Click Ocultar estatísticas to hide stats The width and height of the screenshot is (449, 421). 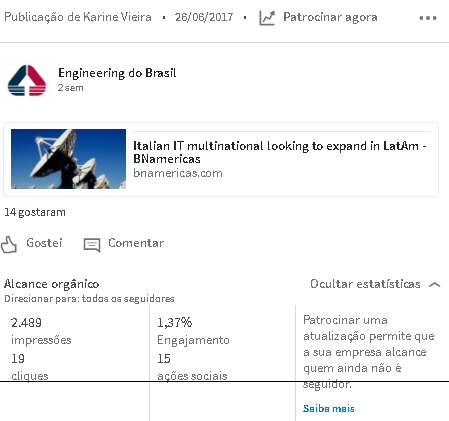[365, 284]
